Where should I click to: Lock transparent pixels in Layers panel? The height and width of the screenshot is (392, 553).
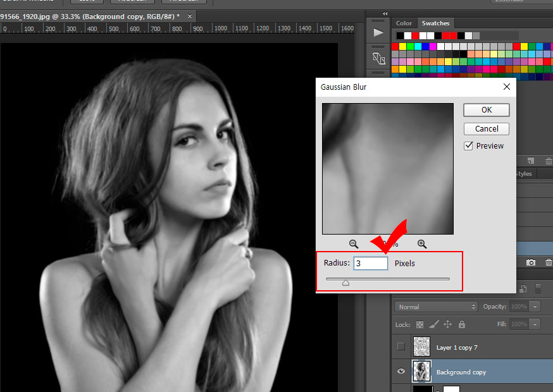(419, 325)
